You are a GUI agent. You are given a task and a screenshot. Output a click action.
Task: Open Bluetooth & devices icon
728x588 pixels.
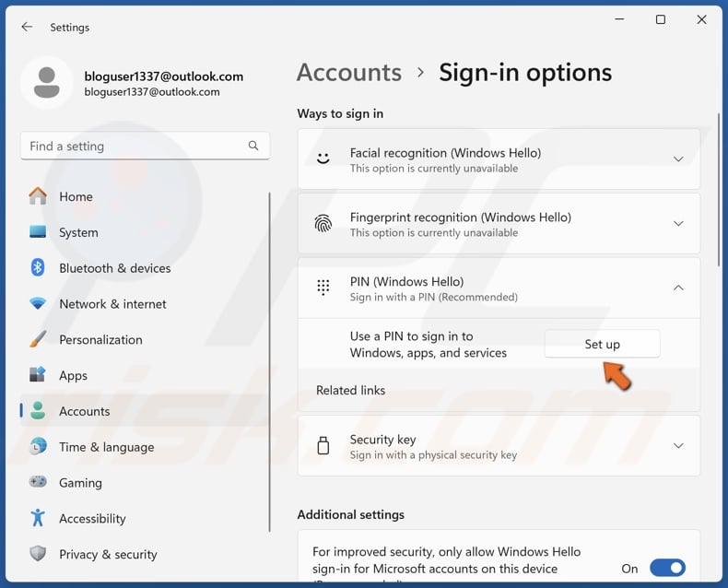[38, 268]
